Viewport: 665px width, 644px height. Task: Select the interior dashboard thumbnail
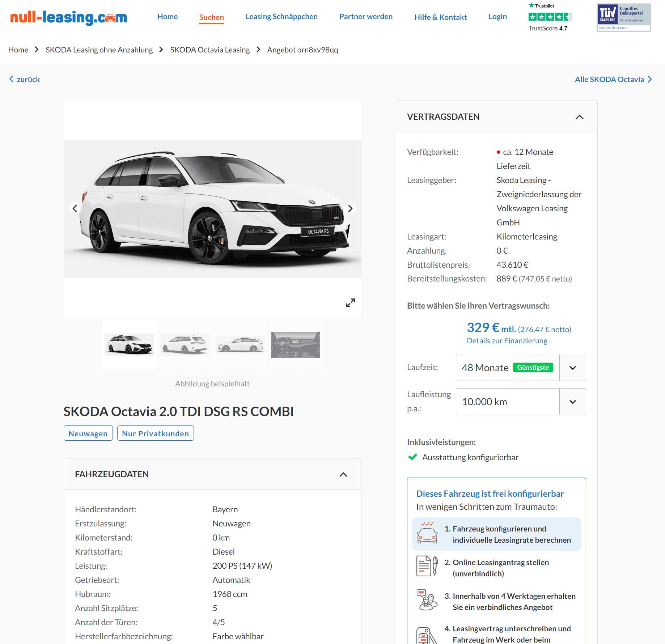coord(295,344)
